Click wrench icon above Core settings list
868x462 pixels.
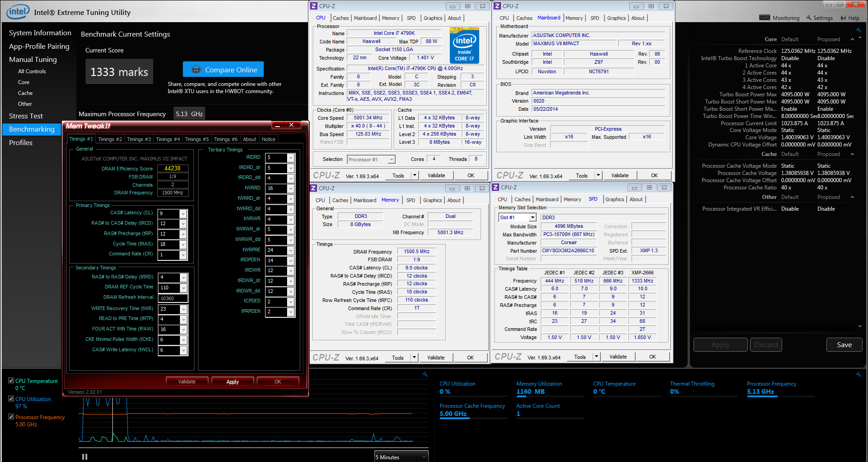pyautogui.click(x=859, y=30)
